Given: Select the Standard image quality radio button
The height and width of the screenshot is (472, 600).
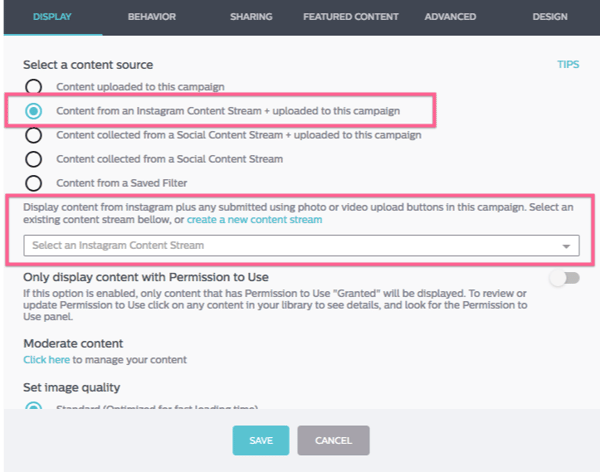Looking at the screenshot, I should (x=33, y=405).
